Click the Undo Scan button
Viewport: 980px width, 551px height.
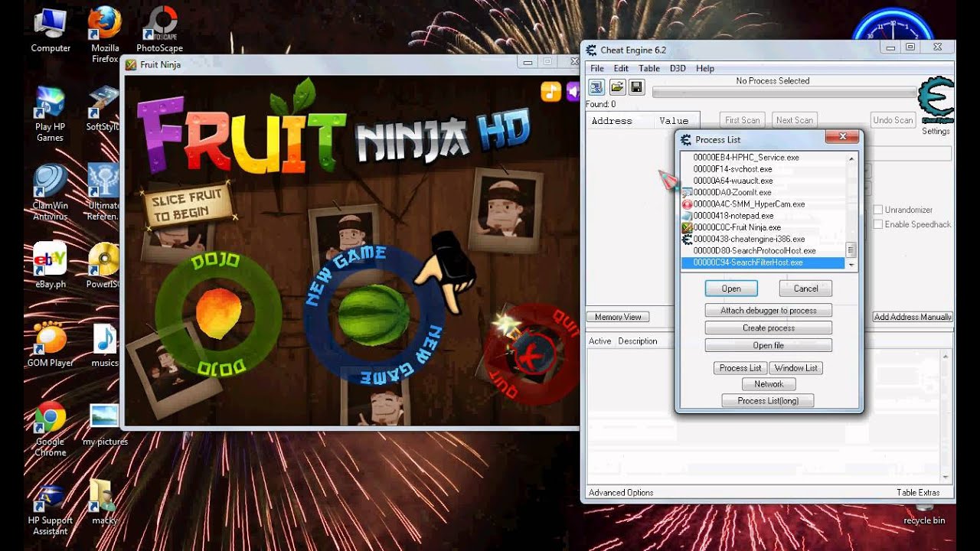pos(893,120)
